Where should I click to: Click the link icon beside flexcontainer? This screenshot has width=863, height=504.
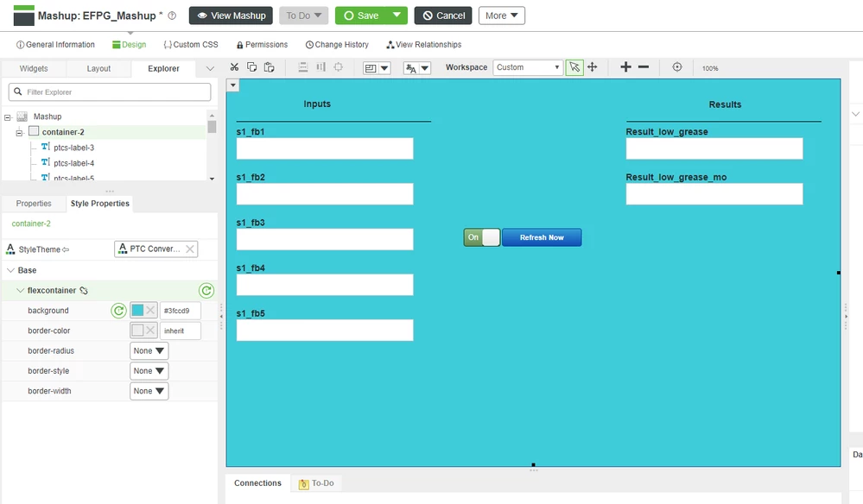pos(84,290)
